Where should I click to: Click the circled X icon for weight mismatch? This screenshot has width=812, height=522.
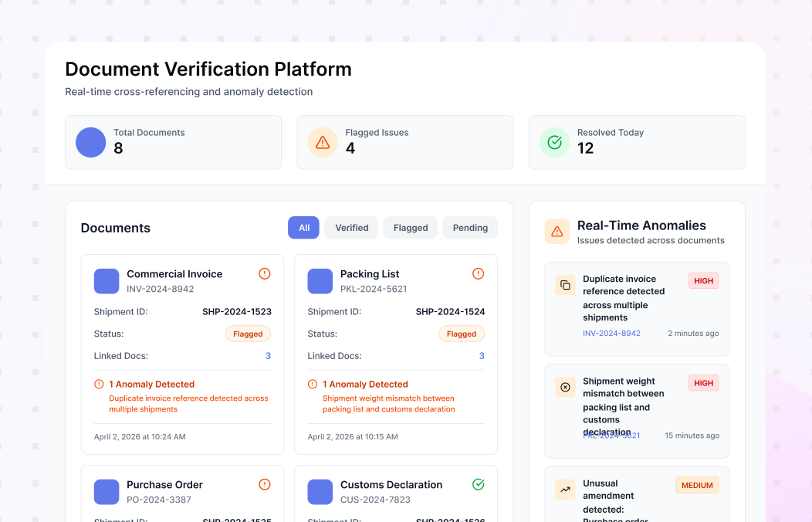tap(566, 388)
